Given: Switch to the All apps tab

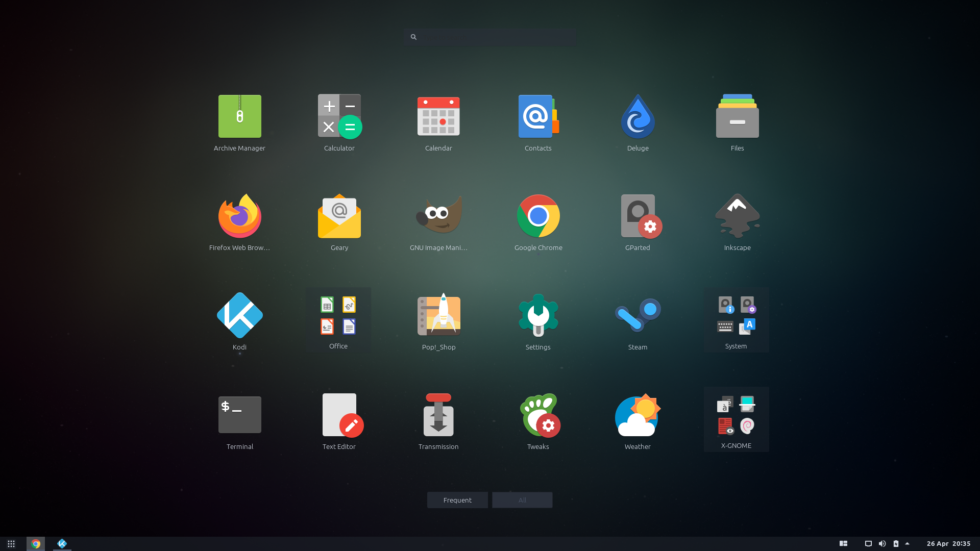Looking at the screenshot, I should (522, 500).
